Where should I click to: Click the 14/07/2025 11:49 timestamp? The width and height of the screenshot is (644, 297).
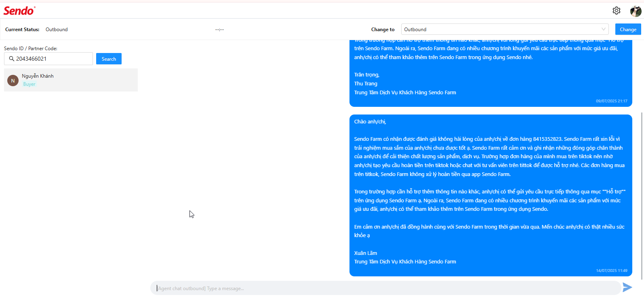[612, 270]
